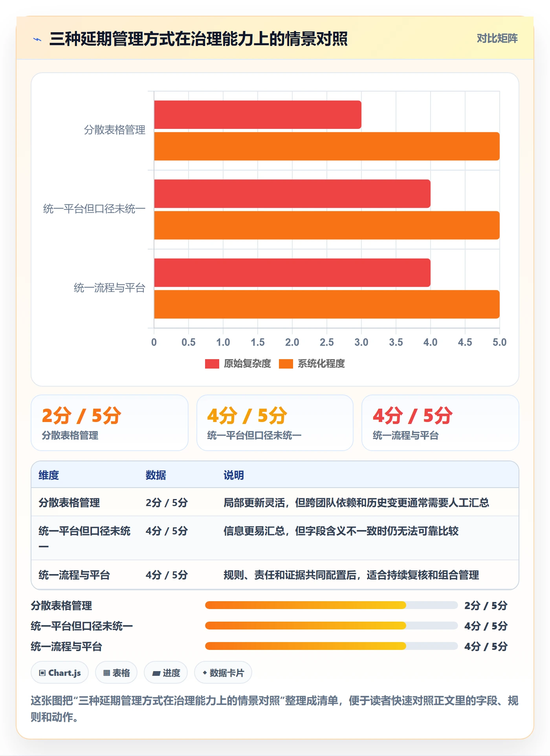Click the caption paragraph starting with 这张图把

(275, 709)
